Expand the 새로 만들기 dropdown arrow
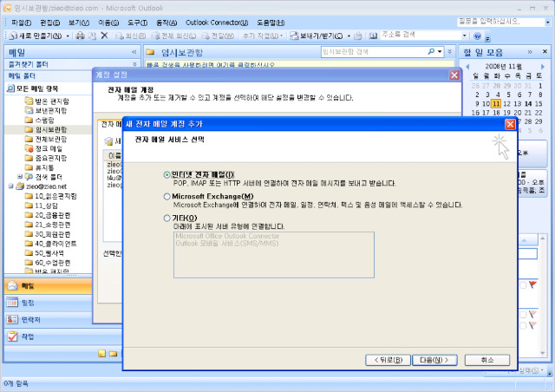This screenshot has height=392, width=555. pyautogui.click(x=68, y=36)
